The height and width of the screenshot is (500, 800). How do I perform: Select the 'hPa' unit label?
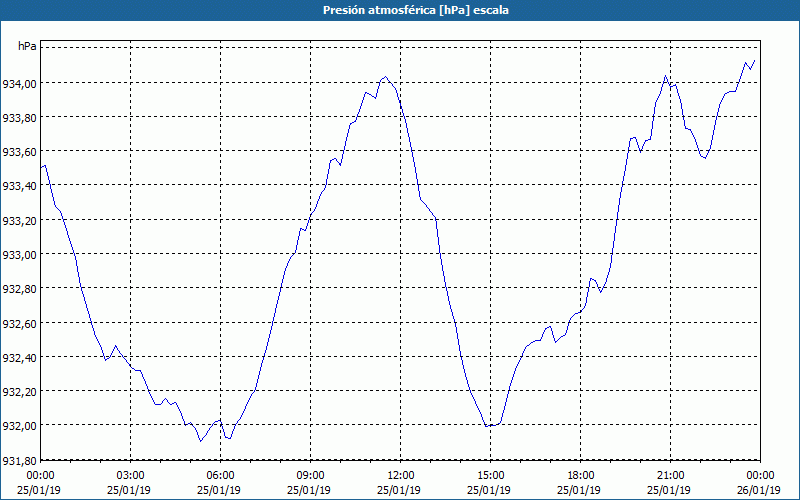pyautogui.click(x=27, y=46)
